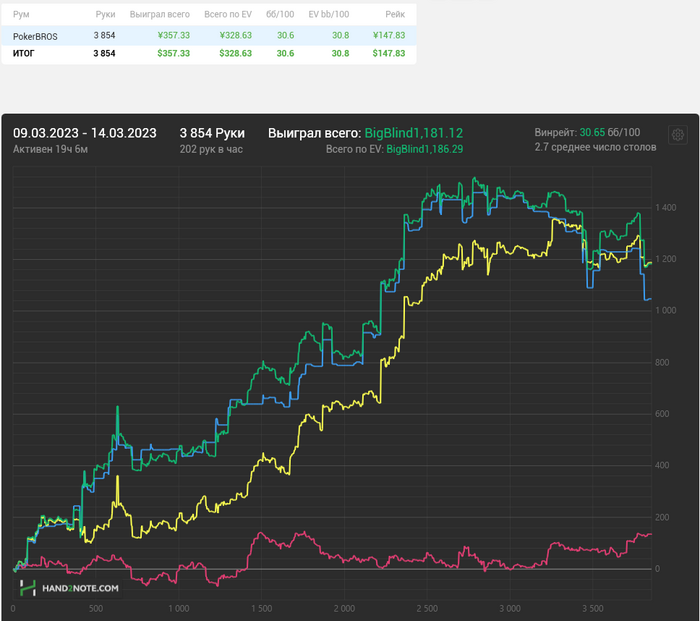The height and width of the screenshot is (621, 700).
Task: Click the 3 500 x-axis label
Action: 592,608
